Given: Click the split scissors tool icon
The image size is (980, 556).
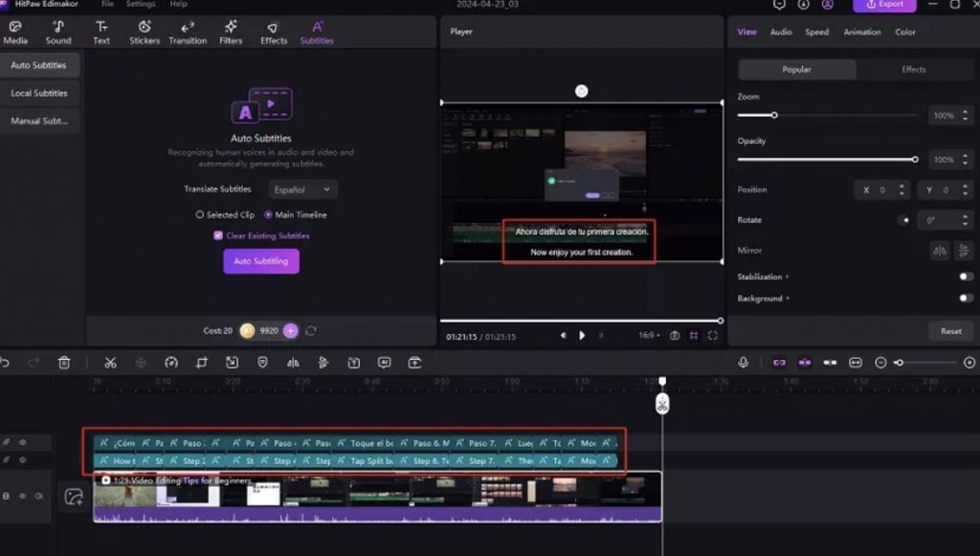Looking at the screenshot, I should tap(110, 363).
